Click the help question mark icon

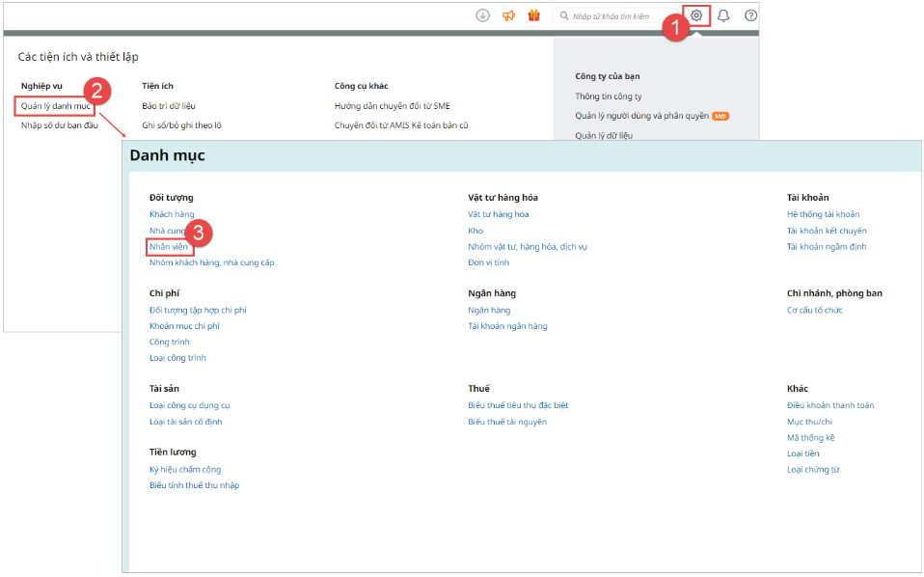[750, 15]
